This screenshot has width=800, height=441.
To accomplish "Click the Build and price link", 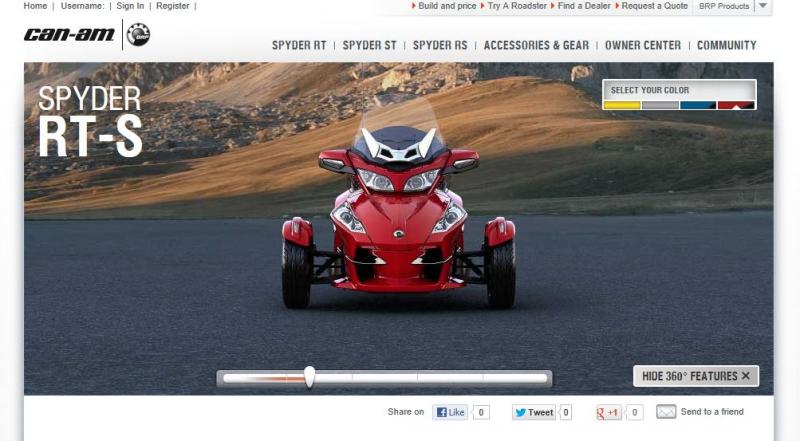I will click(447, 6).
